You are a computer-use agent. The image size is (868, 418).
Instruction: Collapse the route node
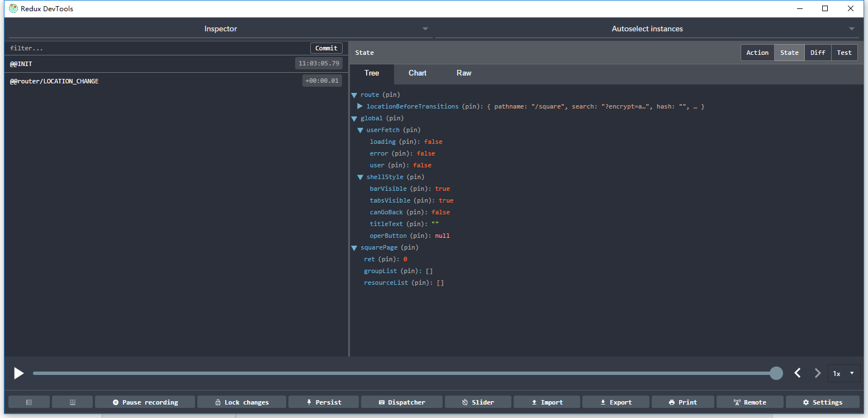point(354,95)
